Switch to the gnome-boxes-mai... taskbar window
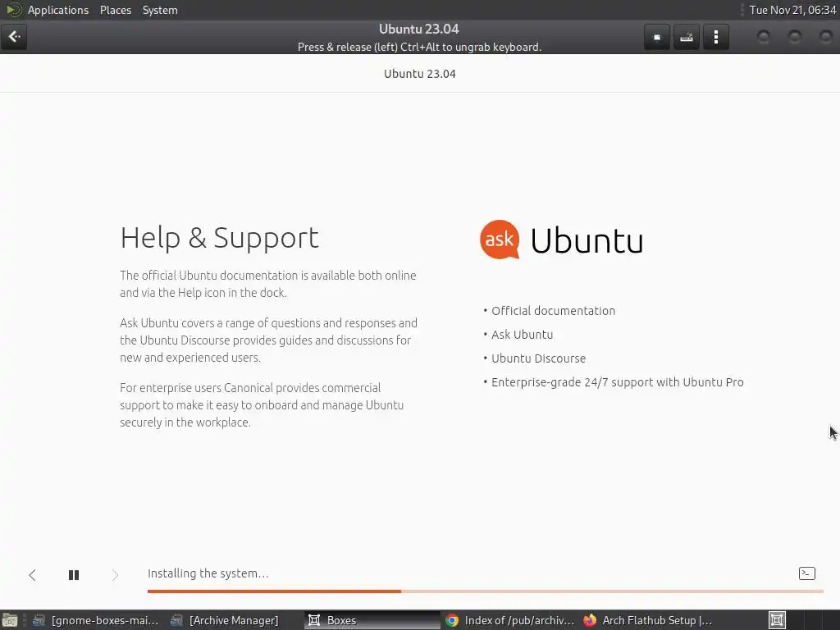Screen dimensions: 840x630 95,620
